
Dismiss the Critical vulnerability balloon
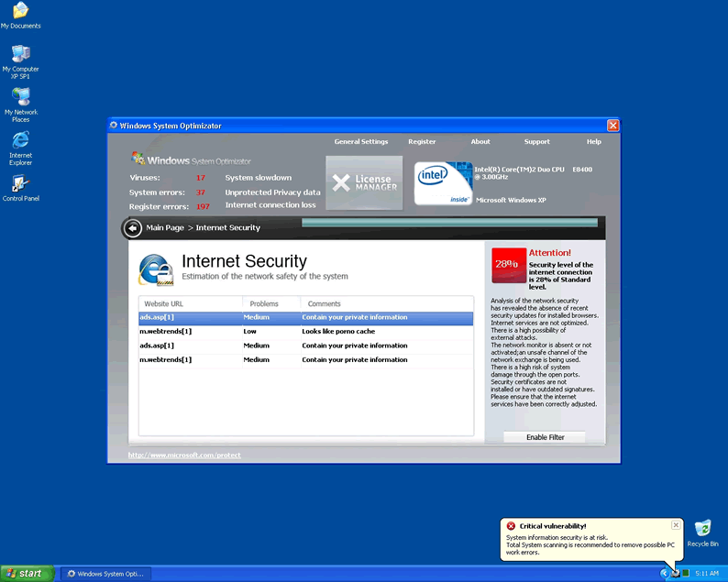(676, 525)
